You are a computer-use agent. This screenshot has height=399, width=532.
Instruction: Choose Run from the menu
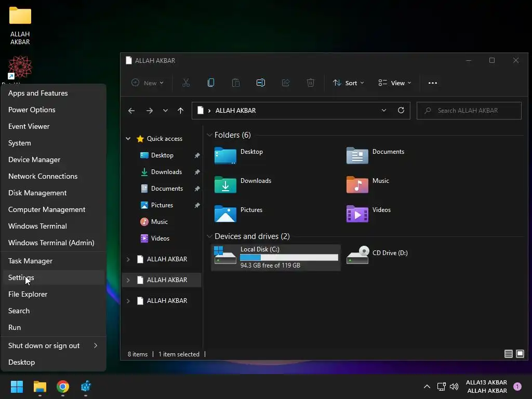click(x=54, y=327)
